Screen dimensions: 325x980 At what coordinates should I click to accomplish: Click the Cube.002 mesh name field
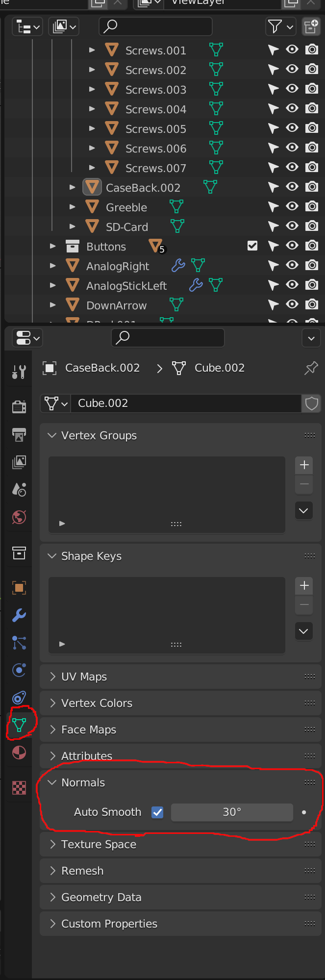coord(186,403)
